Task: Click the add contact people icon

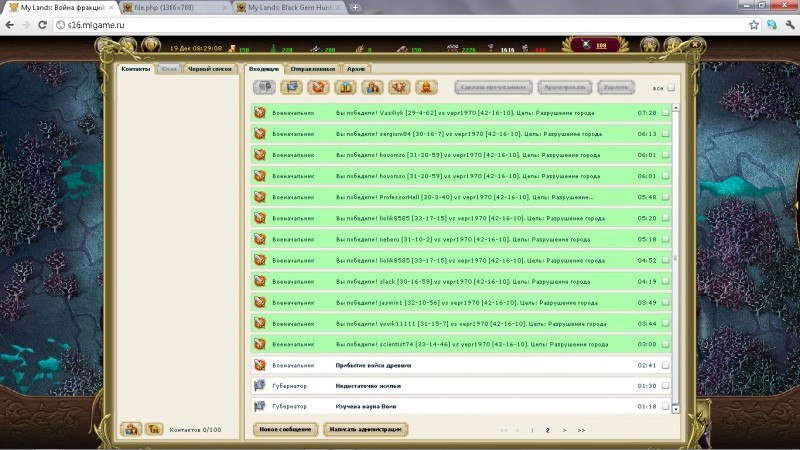Action: click(x=131, y=429)
